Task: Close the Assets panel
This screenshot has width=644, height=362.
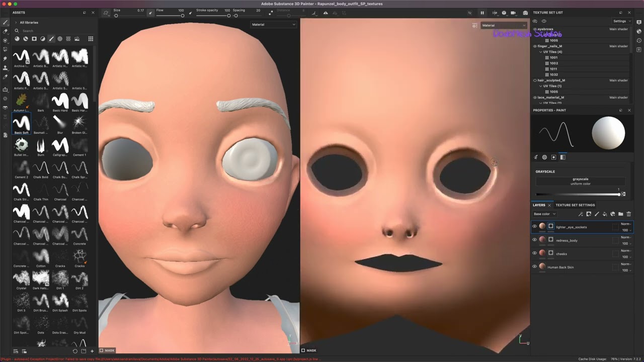Action: click(93, 13)
